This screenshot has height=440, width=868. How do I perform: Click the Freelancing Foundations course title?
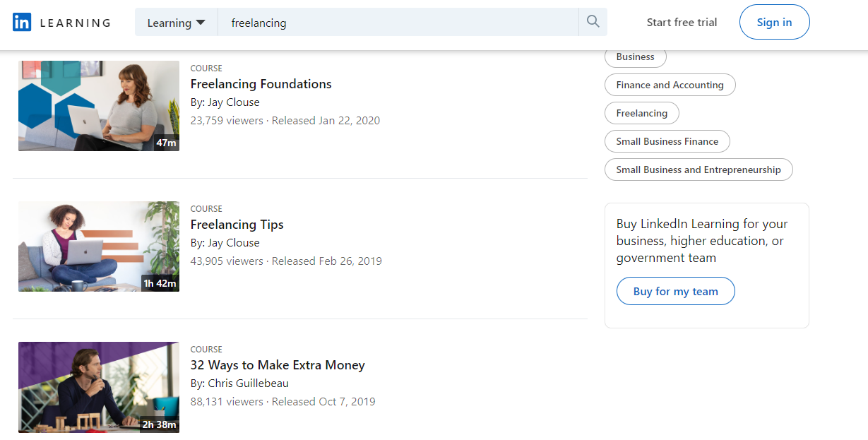click(261, 84)
